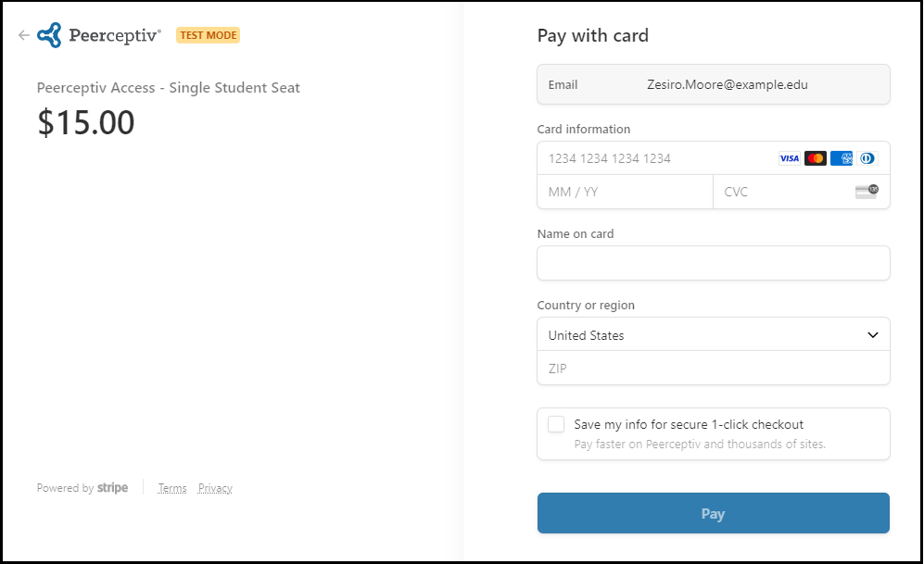Click the country dropdown chevron arrow

(x=872, y=335)
